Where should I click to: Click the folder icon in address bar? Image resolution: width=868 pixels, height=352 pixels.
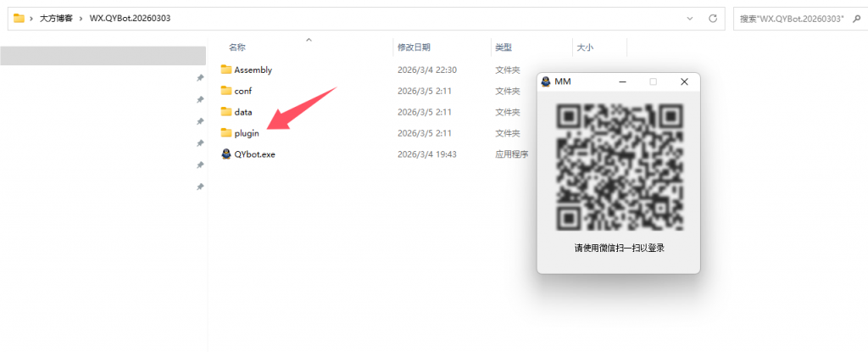[x=19, y=18]
